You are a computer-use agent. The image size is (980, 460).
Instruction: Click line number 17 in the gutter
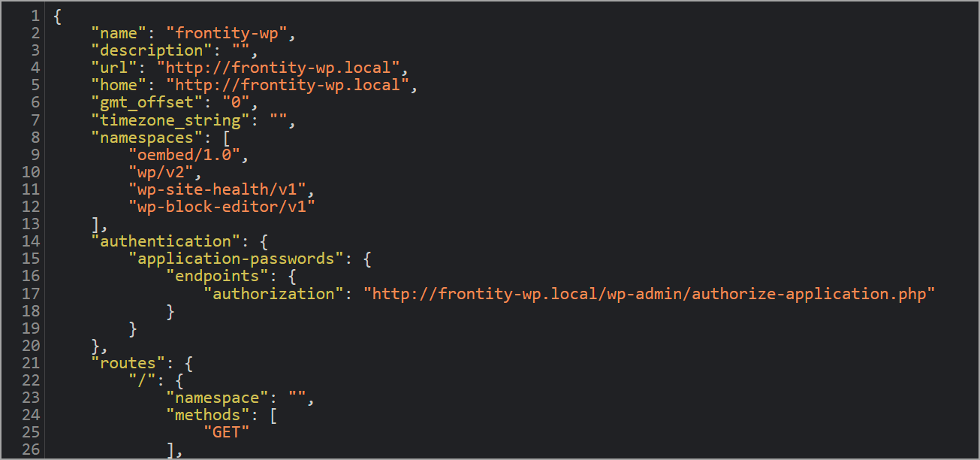click(x=30, y=292)
